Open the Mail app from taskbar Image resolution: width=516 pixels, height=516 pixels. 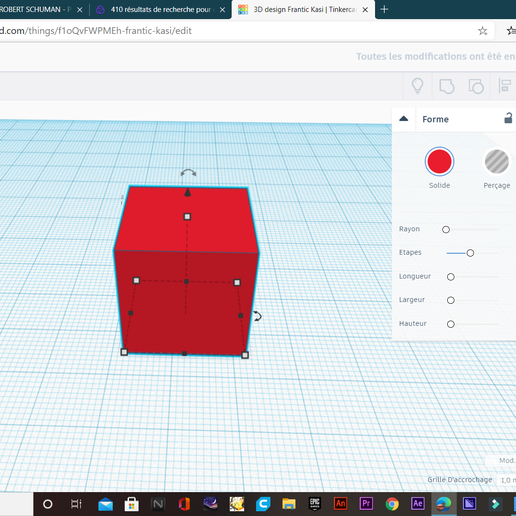(105, 504)
